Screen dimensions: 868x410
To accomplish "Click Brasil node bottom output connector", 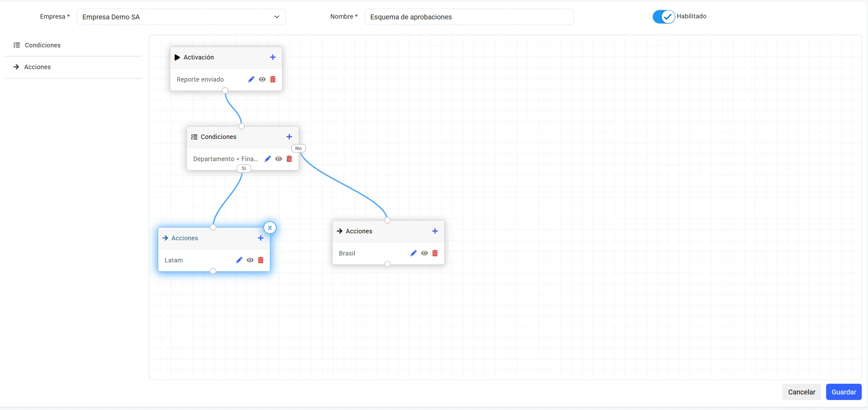I will point(388,264).
